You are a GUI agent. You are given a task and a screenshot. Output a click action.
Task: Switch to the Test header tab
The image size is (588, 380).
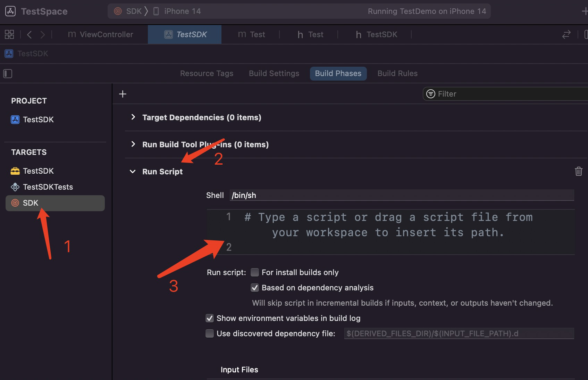click(310, 34)
